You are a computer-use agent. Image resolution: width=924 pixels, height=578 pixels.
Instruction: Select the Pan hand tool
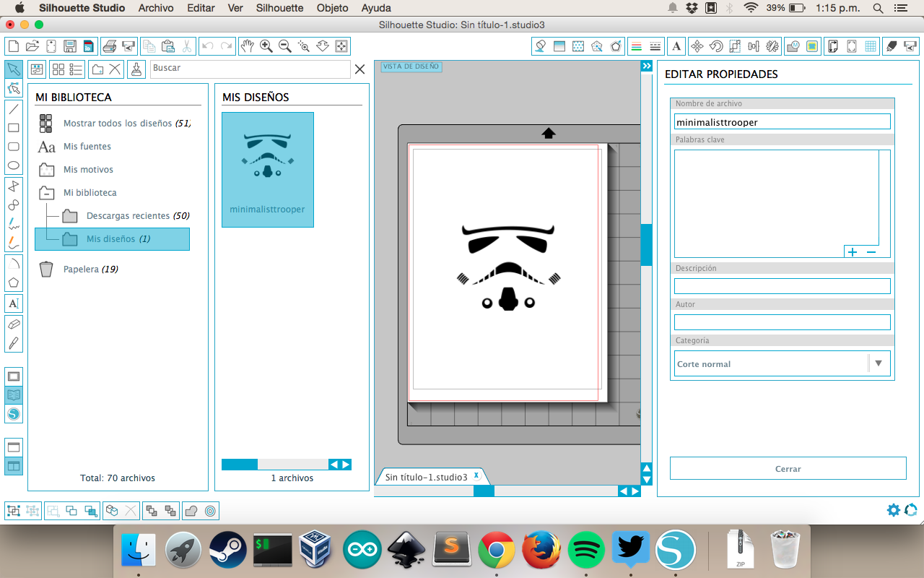click(x=248, y=46)
